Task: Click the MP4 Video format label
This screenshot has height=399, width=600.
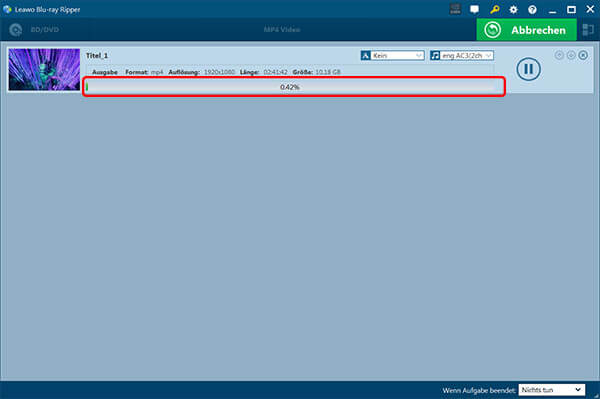Action: [282, 29]
